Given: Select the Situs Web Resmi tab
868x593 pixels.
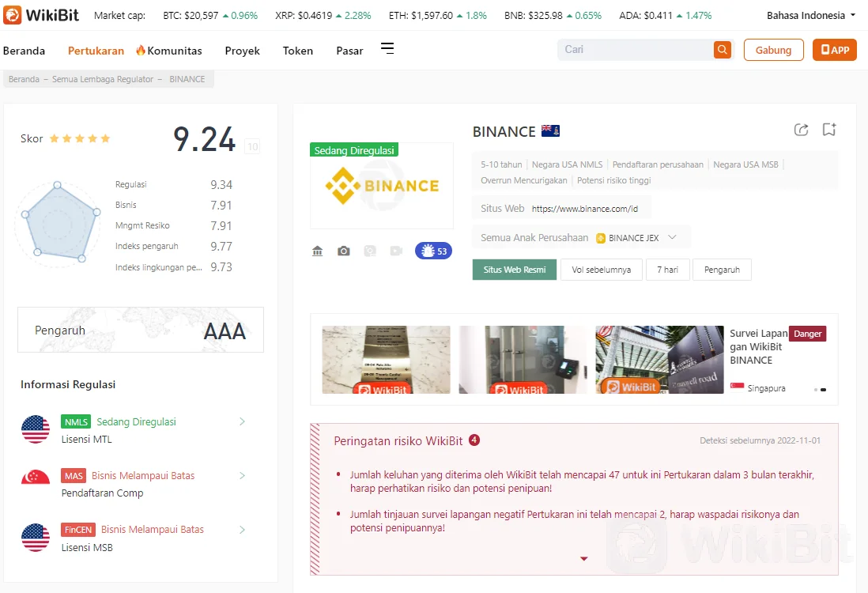Looking at the screenshot, I should click(x=515, y=270).
